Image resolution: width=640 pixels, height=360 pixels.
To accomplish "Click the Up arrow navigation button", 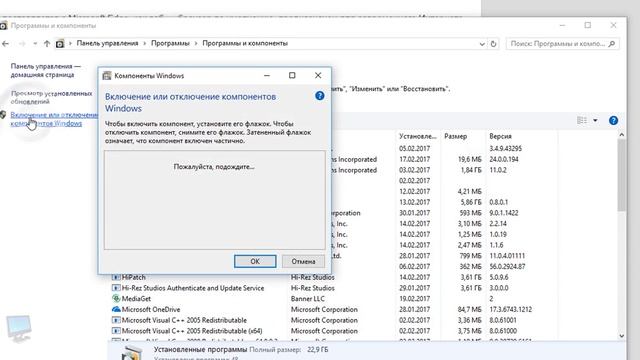I will pyautogui.click(x=47, y=43).
